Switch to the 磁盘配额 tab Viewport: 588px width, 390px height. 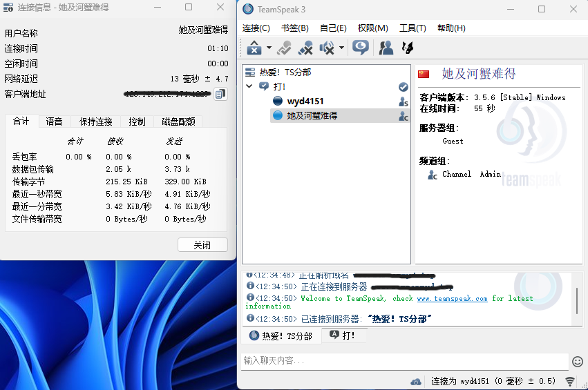pyautogui.click(x=178, y=121)
